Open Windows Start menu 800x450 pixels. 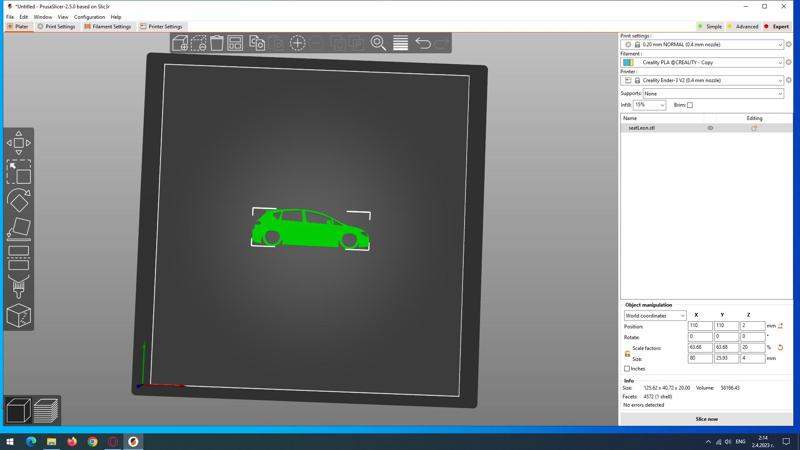[10, 442]
